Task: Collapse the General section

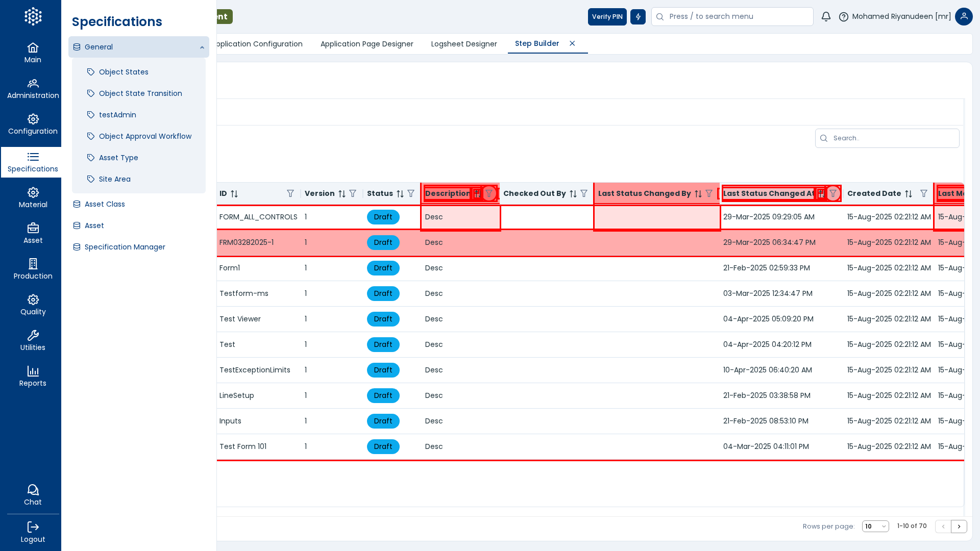Action: (x=202, y=47)
